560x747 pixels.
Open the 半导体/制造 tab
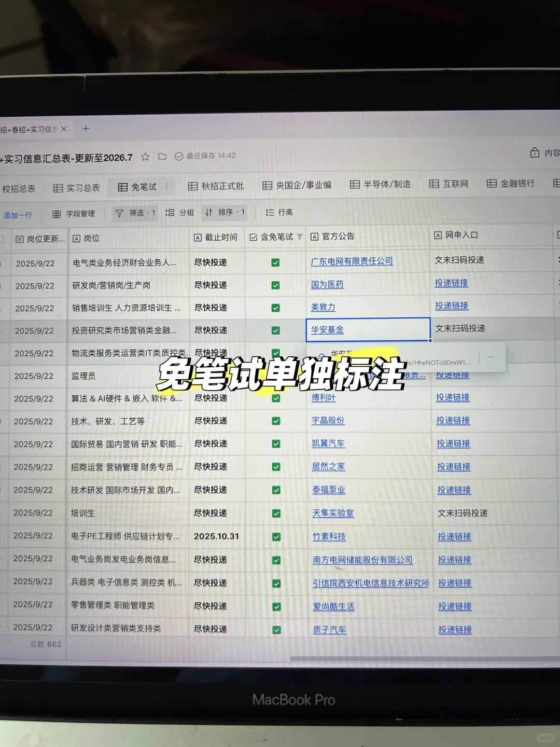(380, 184)
